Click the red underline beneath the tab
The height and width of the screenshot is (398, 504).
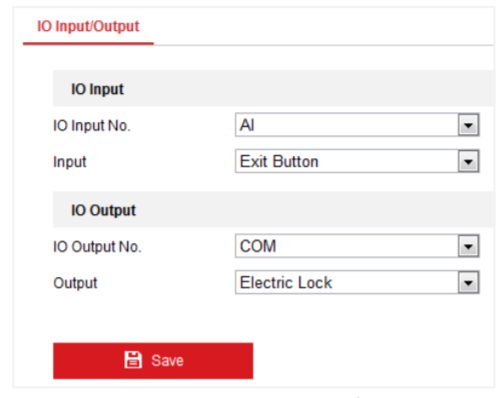(88, 43)
